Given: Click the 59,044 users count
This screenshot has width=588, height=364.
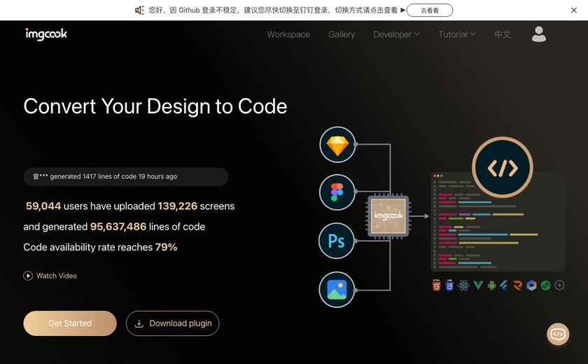Looking at the screenshot, I should click(43, 206).
